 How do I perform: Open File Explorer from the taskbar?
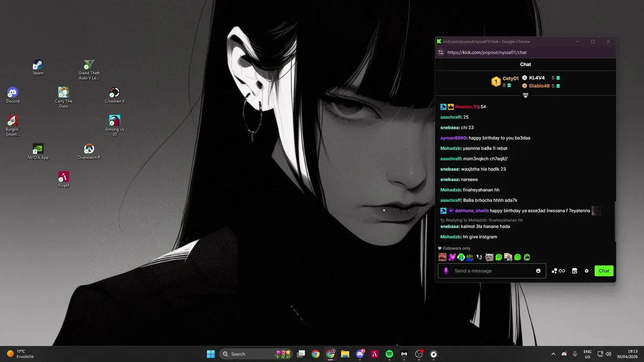345,354
